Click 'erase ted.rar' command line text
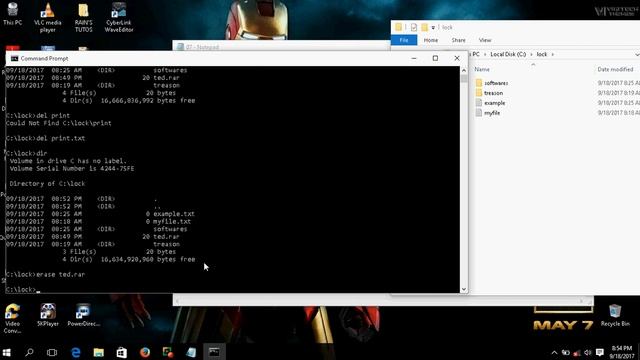 (60, 274)
